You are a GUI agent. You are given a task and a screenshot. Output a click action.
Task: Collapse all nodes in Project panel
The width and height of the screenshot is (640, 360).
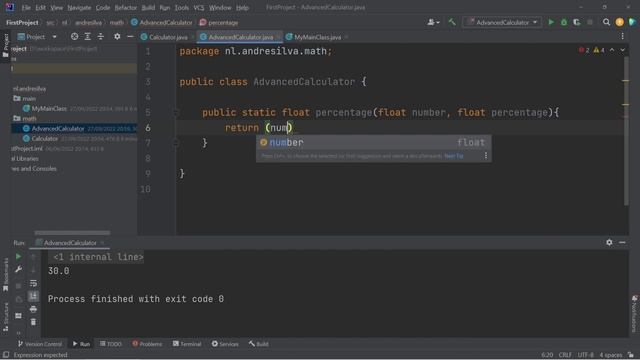pos(100,37)
